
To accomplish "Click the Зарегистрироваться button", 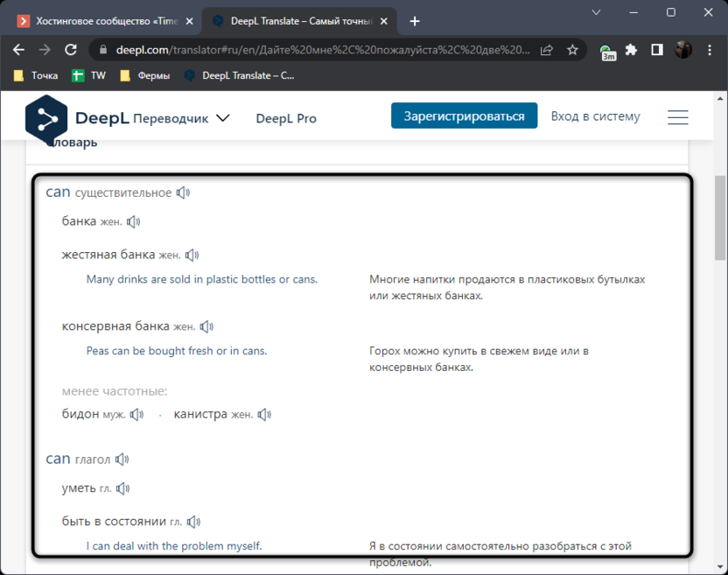I will 464,116.
